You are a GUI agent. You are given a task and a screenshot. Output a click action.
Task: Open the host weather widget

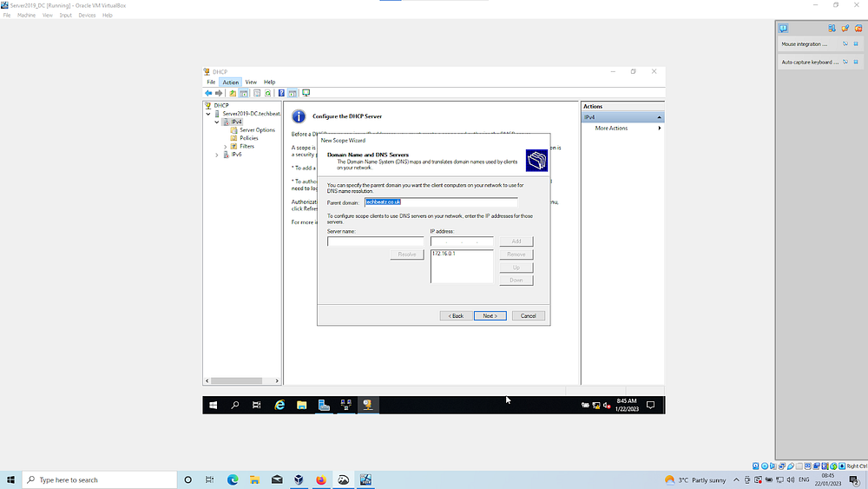tap(694, 480)
